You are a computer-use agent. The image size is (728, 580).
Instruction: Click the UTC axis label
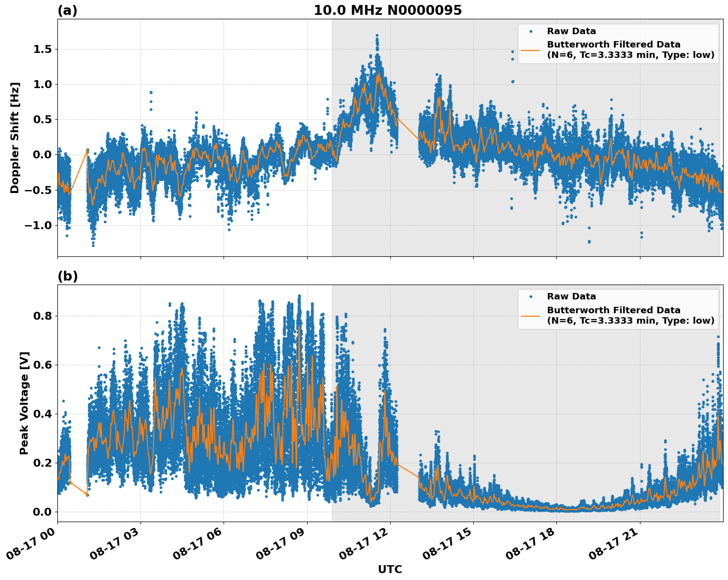point(389,570)
